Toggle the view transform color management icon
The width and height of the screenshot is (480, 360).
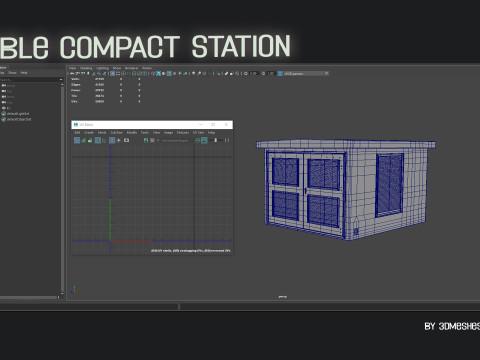[x=280, y=73]
